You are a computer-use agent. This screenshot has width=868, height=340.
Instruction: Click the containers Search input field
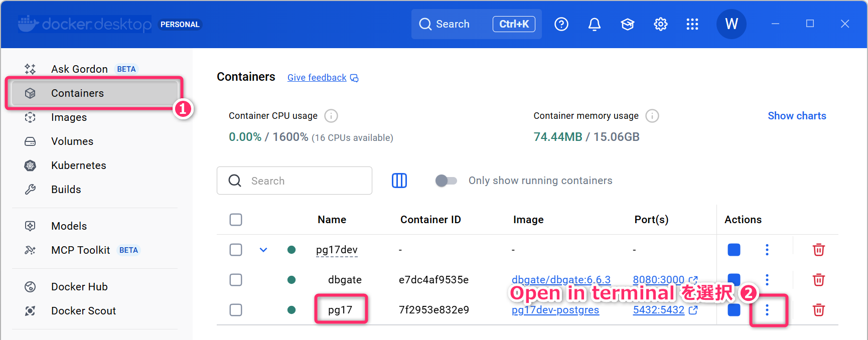click(x=306, y=181)
